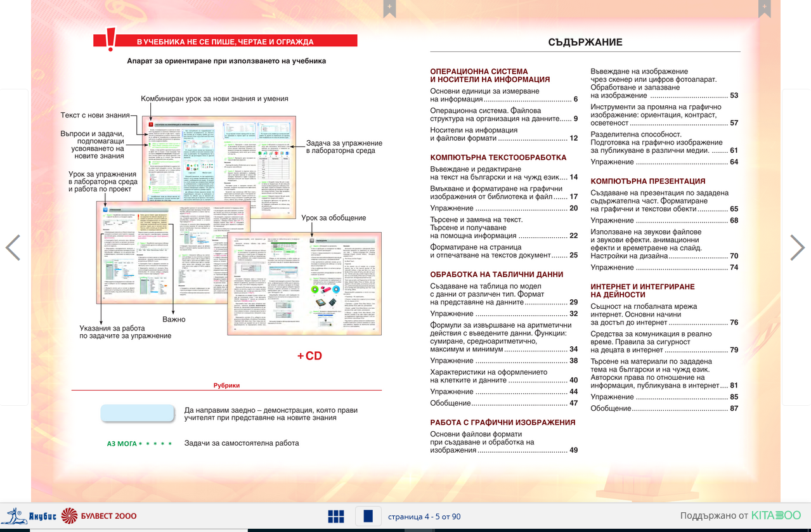Click the red warning banner about the textbook

(225, 42)
